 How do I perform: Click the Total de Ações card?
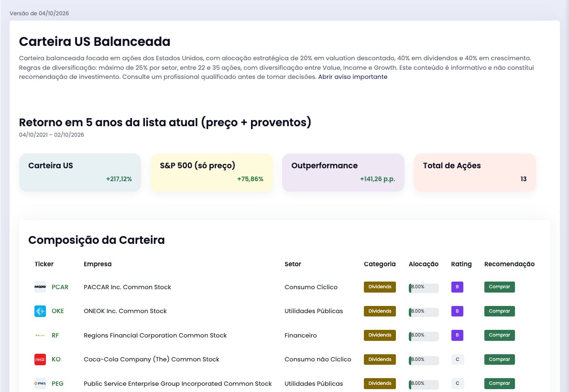pyautogui.click(x=475, y=173)
